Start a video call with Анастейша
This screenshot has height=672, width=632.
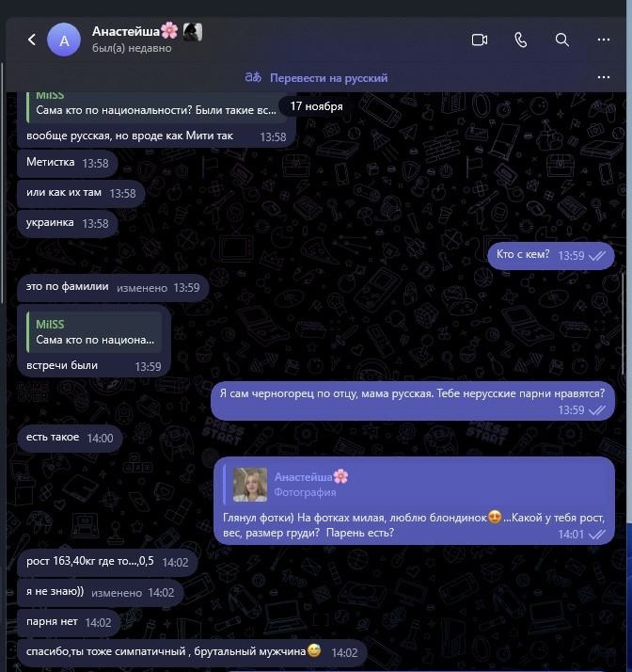click(479, 40)
